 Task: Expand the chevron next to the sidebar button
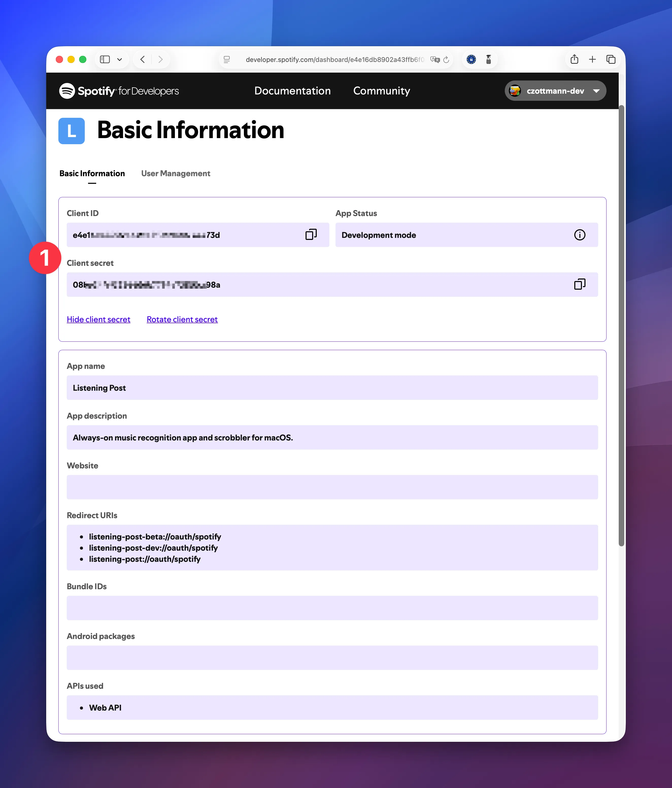click(x=119, y=59)
